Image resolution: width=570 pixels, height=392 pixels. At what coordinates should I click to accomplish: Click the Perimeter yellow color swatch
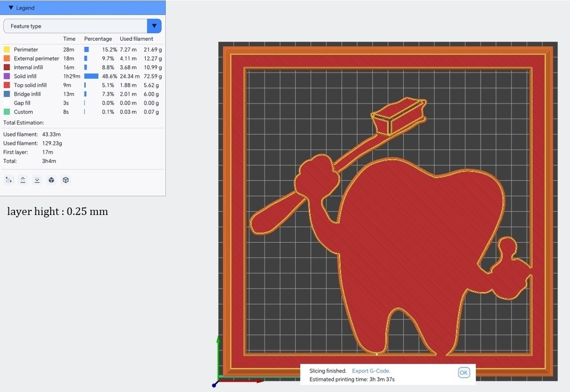point(7,50)
